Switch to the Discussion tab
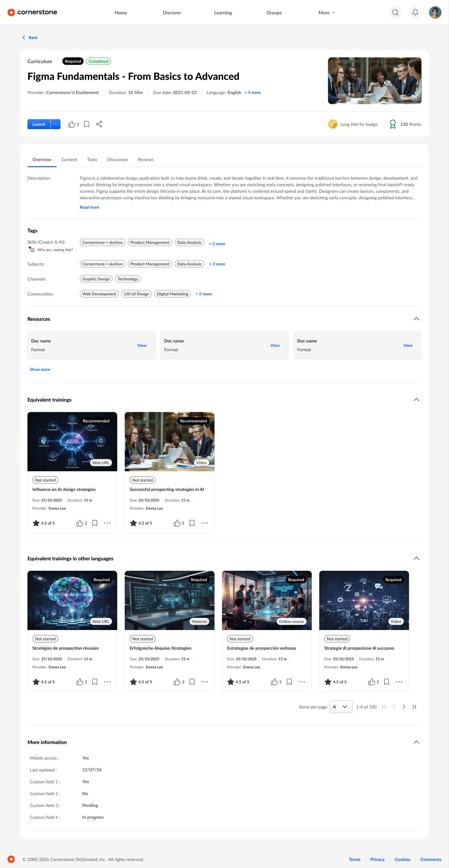 [117, 159]
